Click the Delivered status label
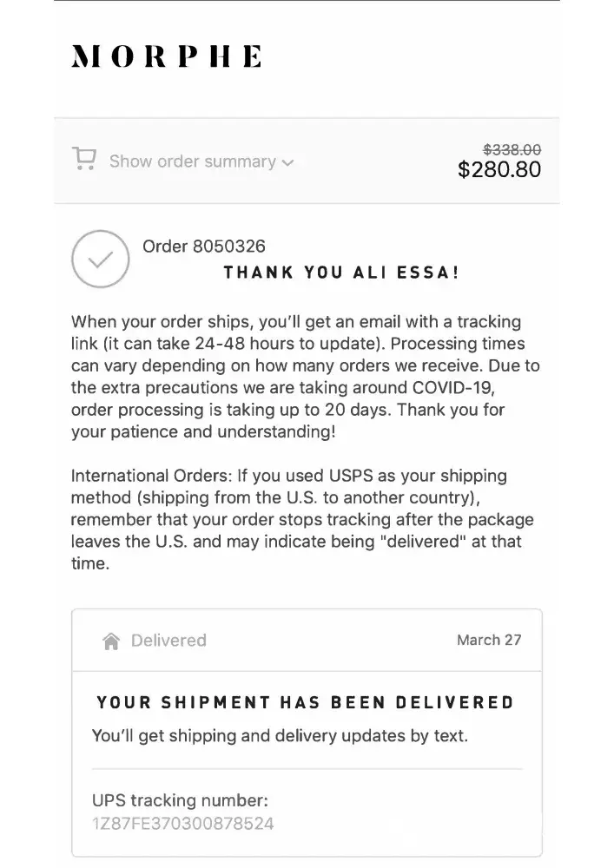The height and width of the screenshot is (868, 614). coord(168,641)
